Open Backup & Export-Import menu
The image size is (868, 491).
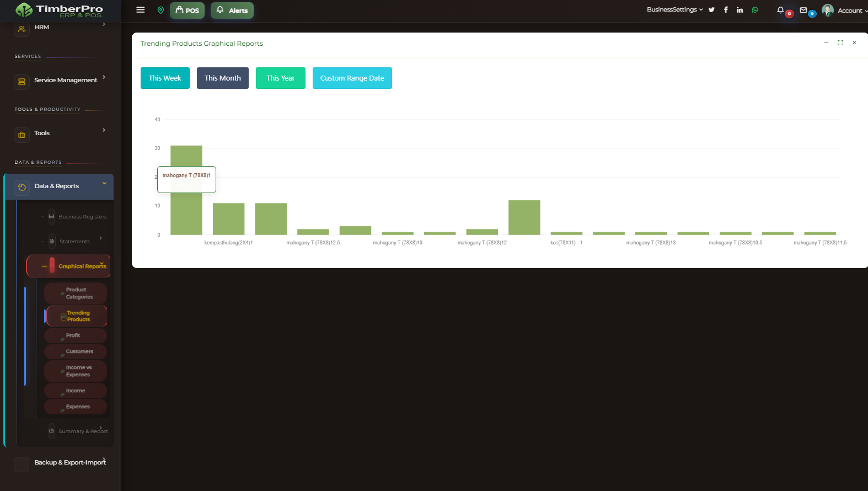[70, 462]
